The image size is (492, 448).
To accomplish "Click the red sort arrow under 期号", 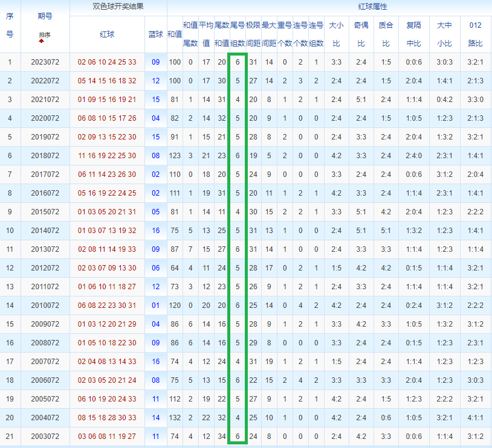I will tap(42, 41).
